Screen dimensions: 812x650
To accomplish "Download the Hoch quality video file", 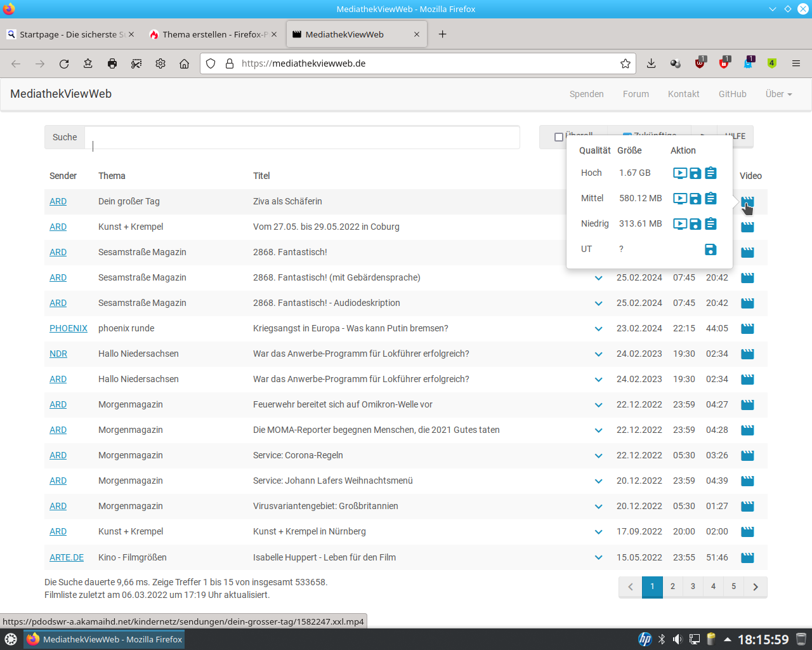I will point(695,173).
